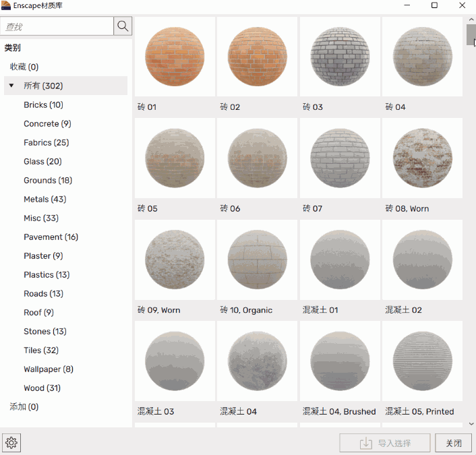Open the Fabrics (25) category
476x455 pixels.
click(x=46, y=143)
